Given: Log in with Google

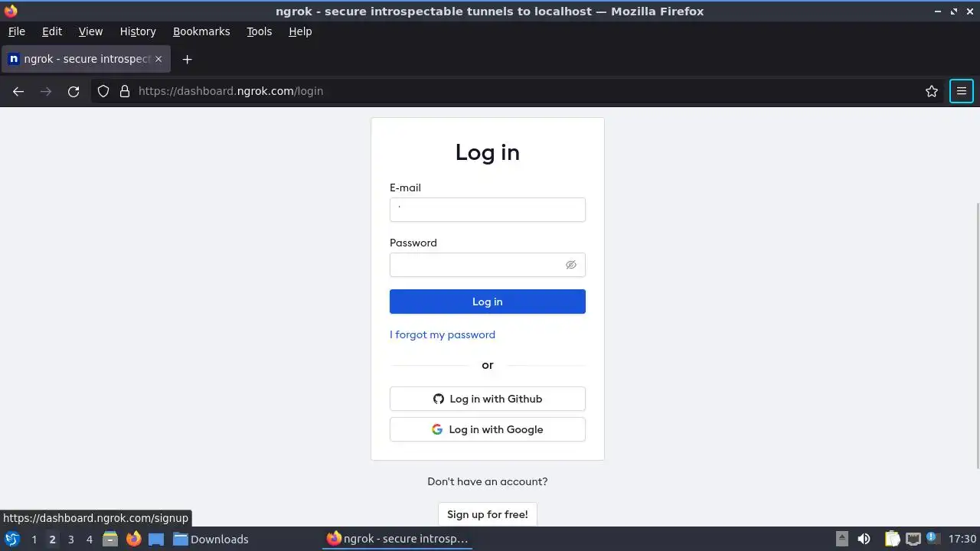Looking at the screenshot, I should point(488,429).
